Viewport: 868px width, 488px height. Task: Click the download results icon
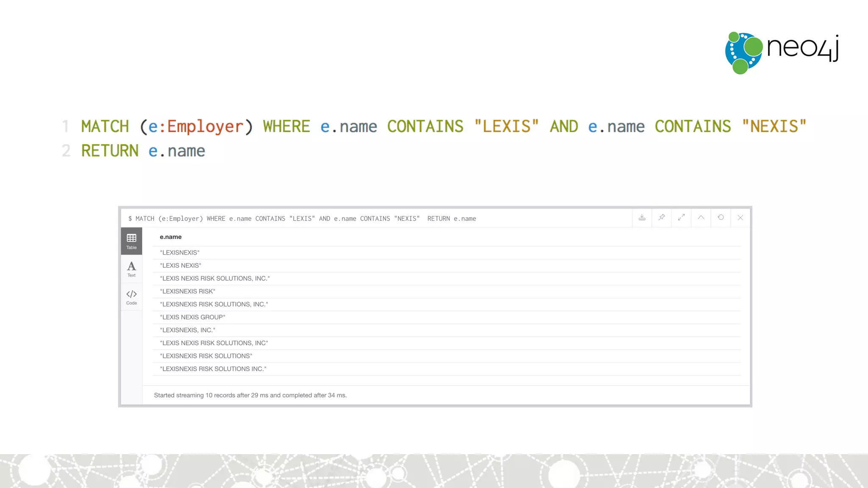pos(642,217)
